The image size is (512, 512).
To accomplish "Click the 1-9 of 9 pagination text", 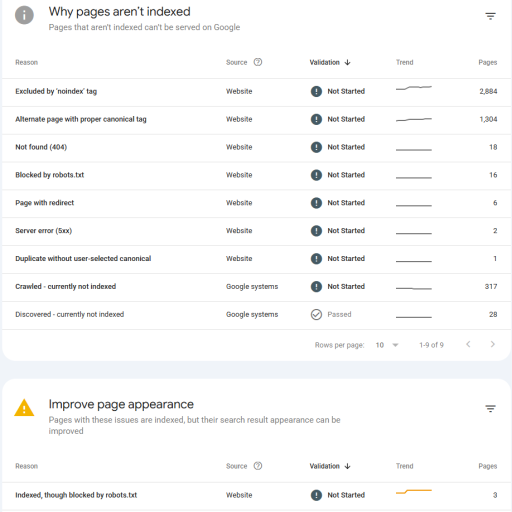I will 431,345.
